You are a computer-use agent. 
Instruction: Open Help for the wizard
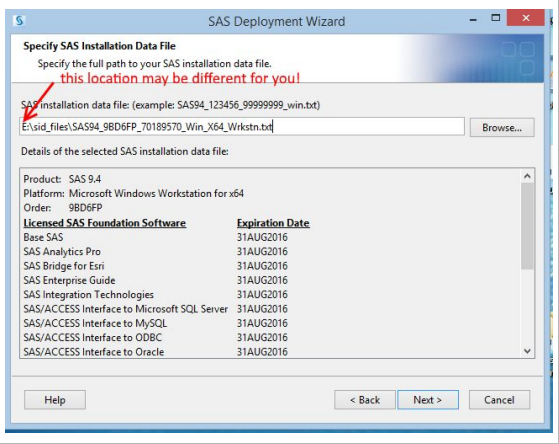click(x=55, y=399)
